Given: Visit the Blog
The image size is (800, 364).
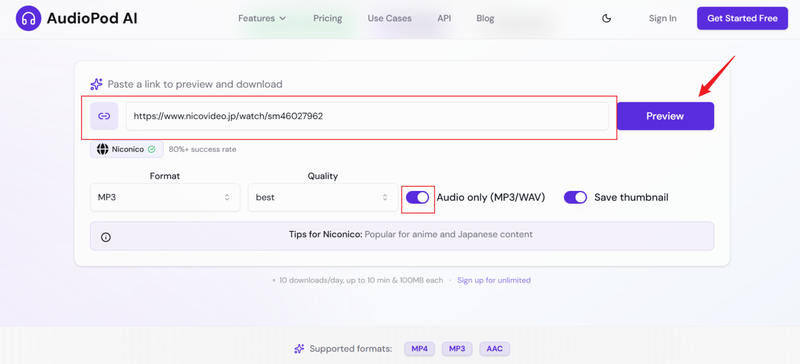Looking at the screenshot, I should [485, 18].
